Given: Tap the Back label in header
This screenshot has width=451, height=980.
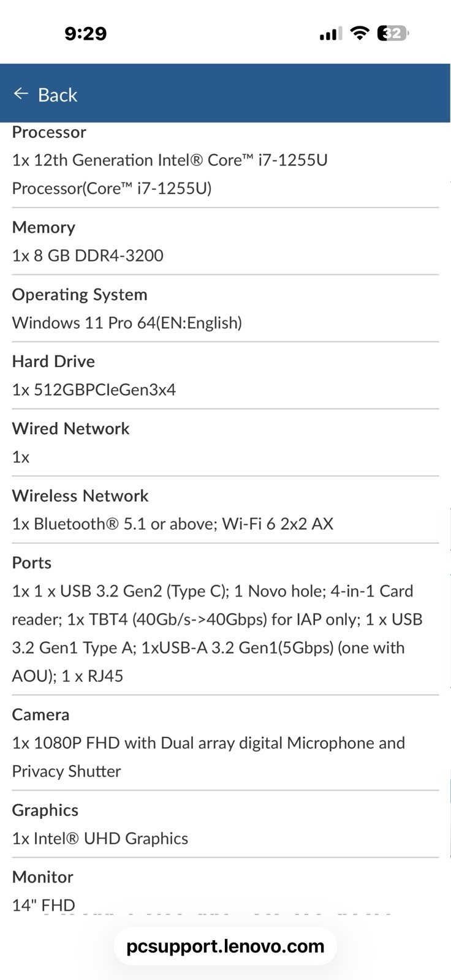Looking at the screenshot, I should click(x=58, y=95).
